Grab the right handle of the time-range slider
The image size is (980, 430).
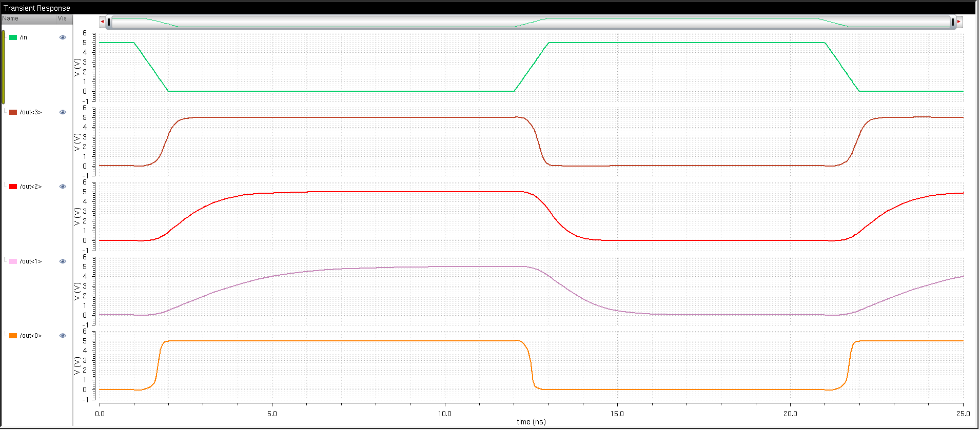click(x=953, y=22)
